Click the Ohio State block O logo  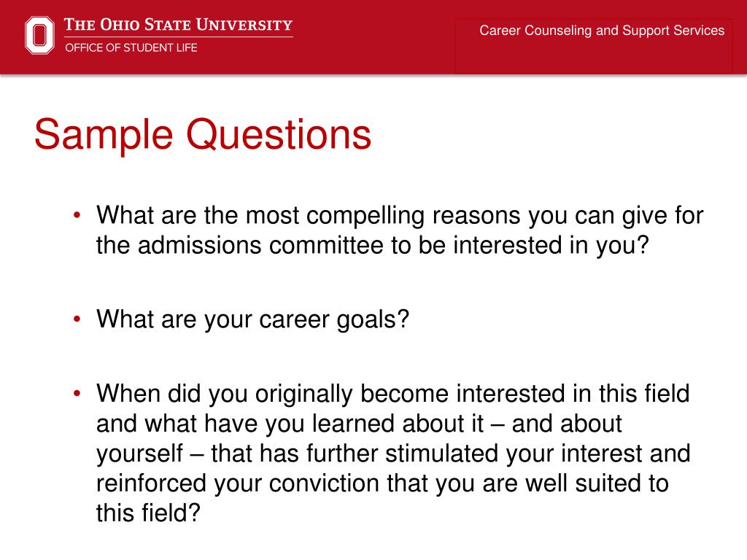click(x=39, y=35)
